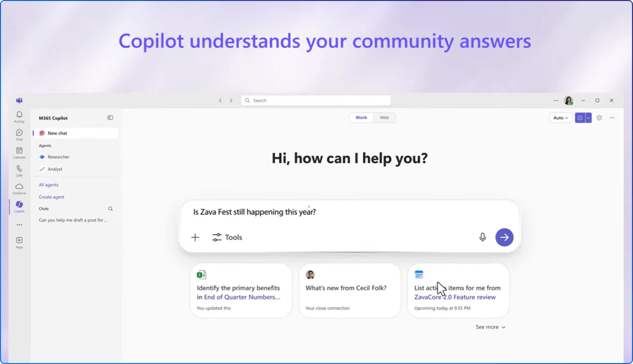Open the Auto mode dropdown
Screen dimensions: 633x364
pos(561,118)
